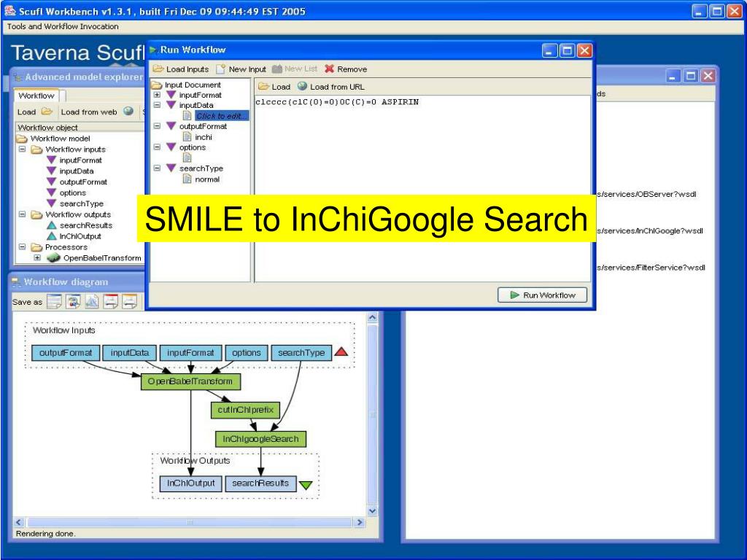Click the globe icon beside Load from web

click(x=128, y=112)
